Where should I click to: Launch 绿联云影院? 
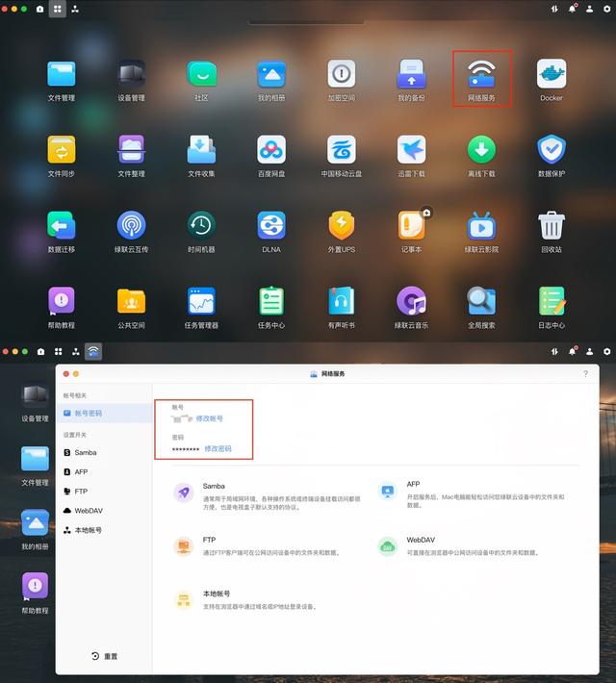click(481, 231)
